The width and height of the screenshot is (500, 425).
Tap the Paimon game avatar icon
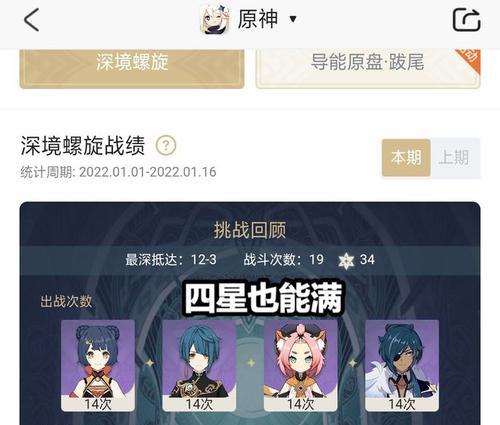click(x=215, y=20)
